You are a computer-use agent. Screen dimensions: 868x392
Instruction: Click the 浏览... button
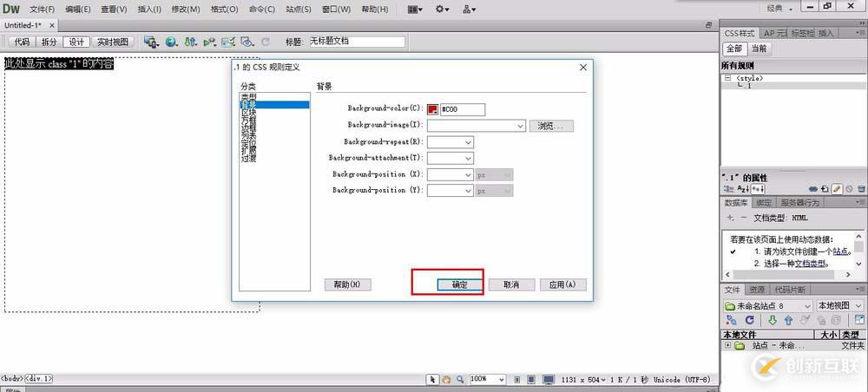pos(551,126)
